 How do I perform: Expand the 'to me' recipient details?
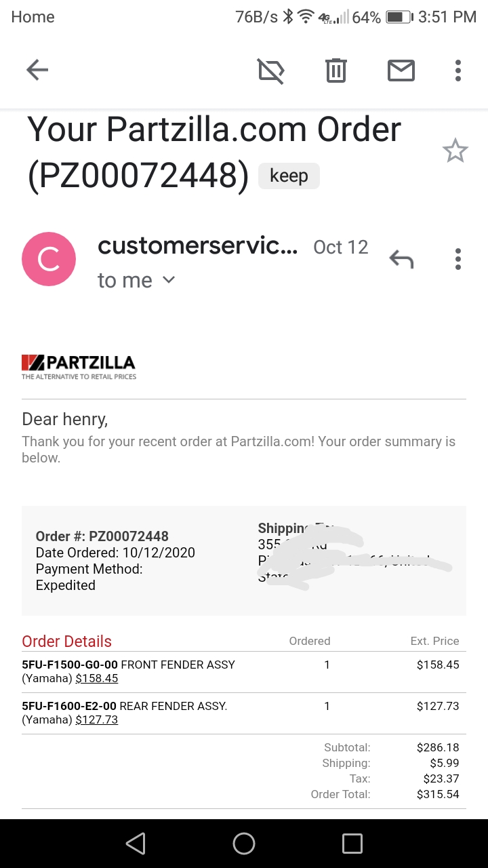point(138,280)
